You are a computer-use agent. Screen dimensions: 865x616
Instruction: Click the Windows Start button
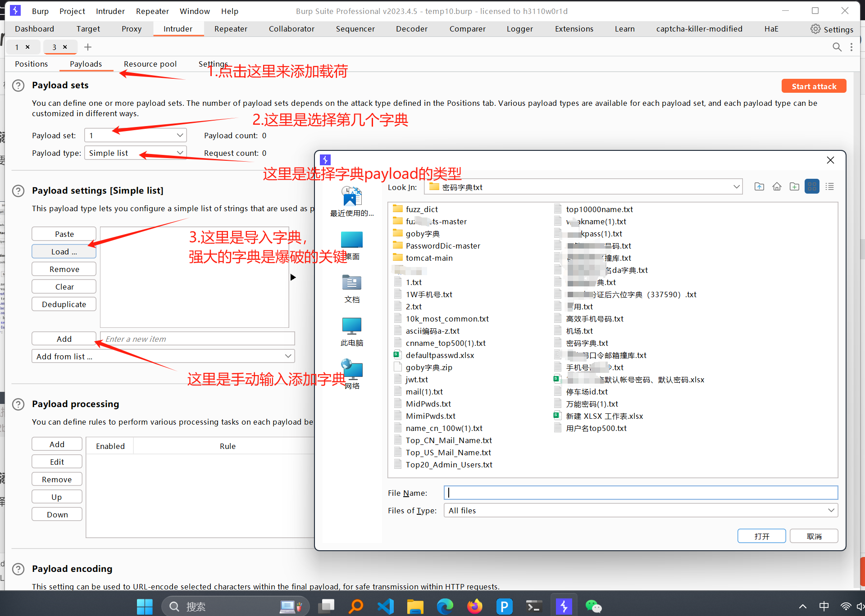point(145,607)
